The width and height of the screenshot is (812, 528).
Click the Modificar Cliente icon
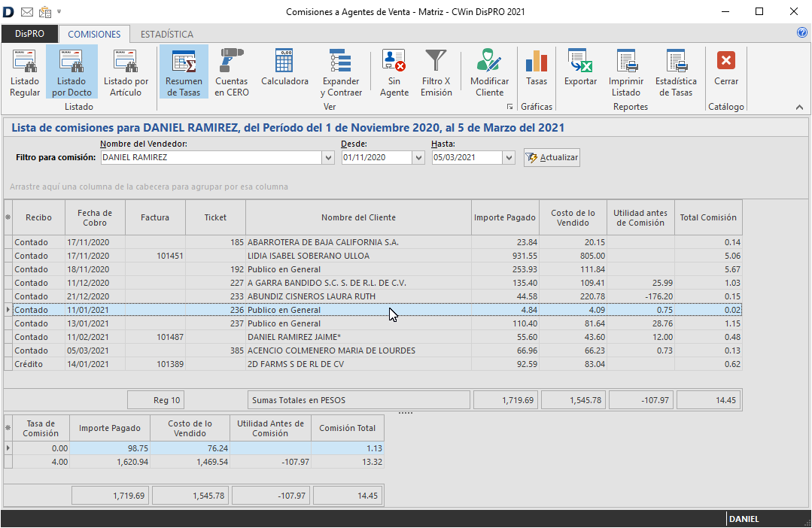point(489,71)
